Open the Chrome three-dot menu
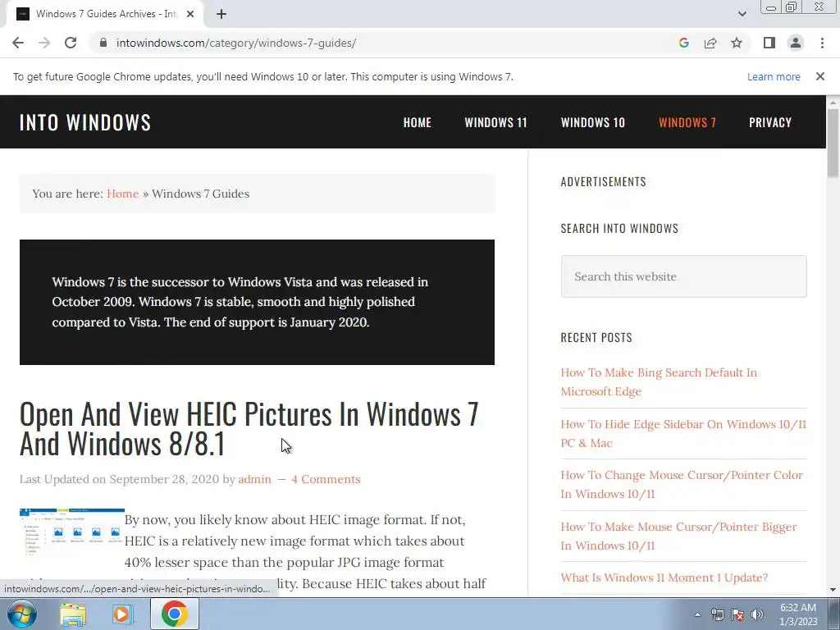Screen dimensions: 840x630 [x=822, y=43]
